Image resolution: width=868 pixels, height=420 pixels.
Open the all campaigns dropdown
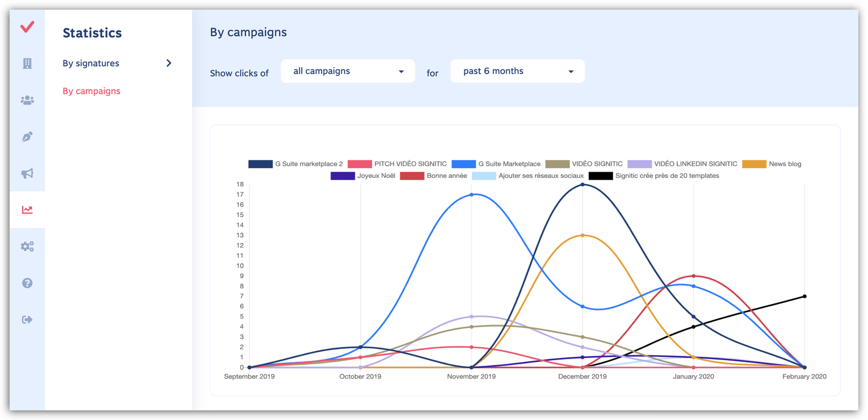tap(348, 71)
